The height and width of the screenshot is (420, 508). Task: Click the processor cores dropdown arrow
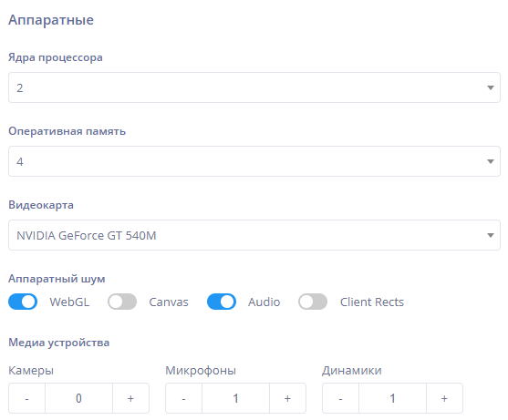pyautogui.click(x=491, y=87)
